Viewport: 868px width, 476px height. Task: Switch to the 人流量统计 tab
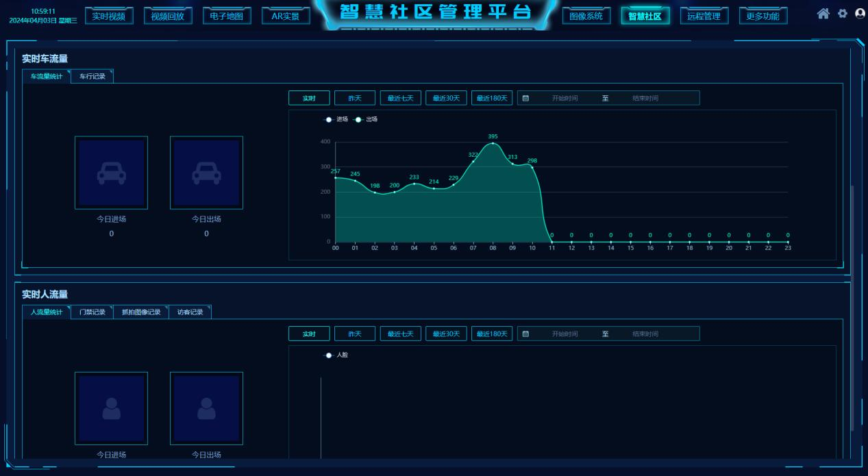tap(47, 312)
